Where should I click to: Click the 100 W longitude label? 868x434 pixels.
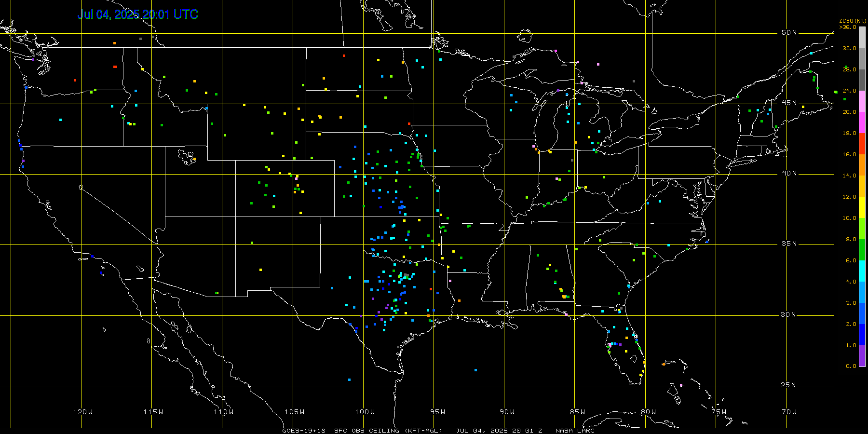tap(365, 412)
